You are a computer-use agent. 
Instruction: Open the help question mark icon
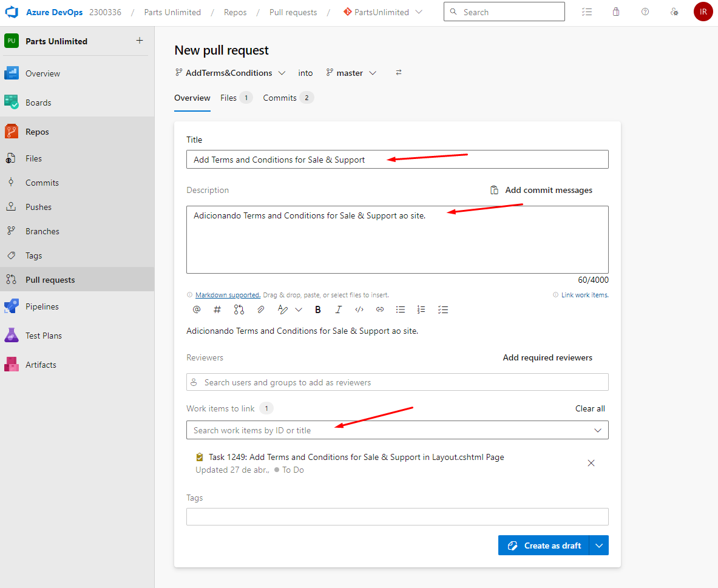[645, 12]
